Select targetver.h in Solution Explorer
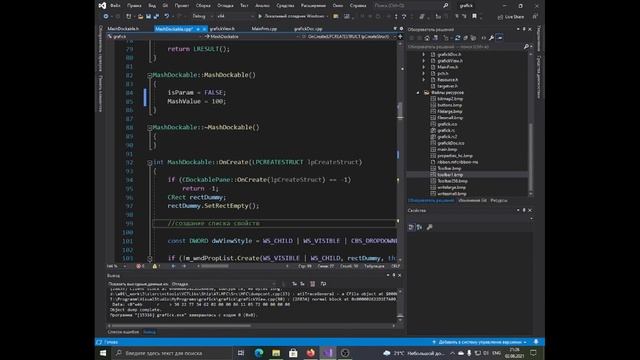 (x=447, y=86)
